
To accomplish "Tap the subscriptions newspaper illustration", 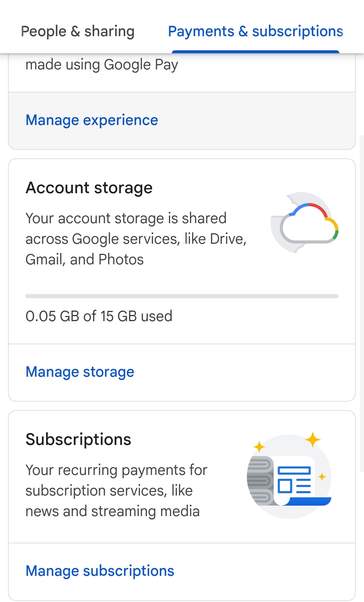I will pyautogui.click(x=289, y=475).
